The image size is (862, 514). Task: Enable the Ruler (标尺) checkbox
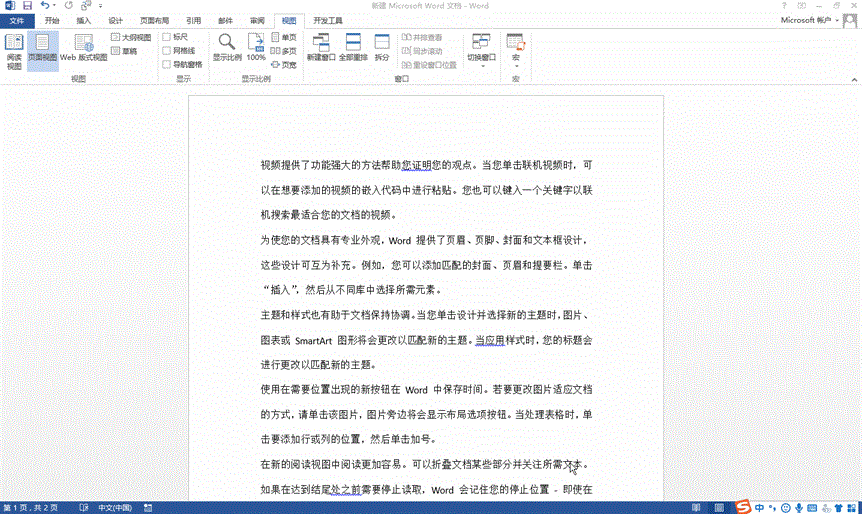coord(167,37)
